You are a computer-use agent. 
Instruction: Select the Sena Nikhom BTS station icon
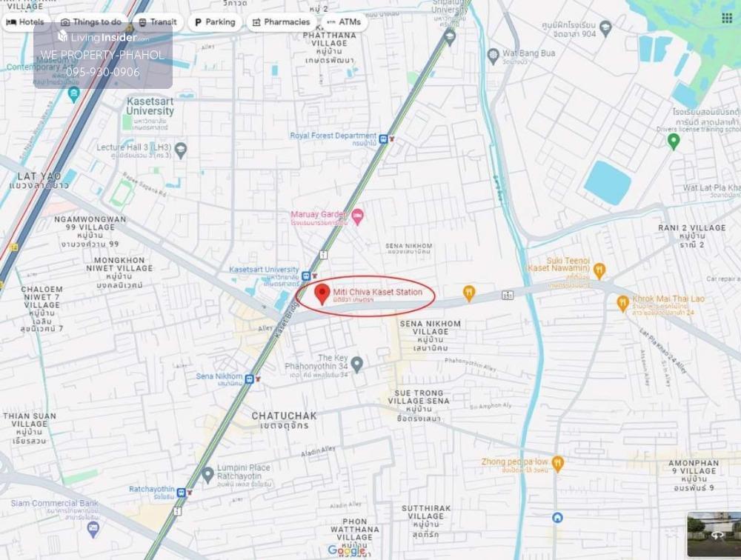[x=249, y=379]
